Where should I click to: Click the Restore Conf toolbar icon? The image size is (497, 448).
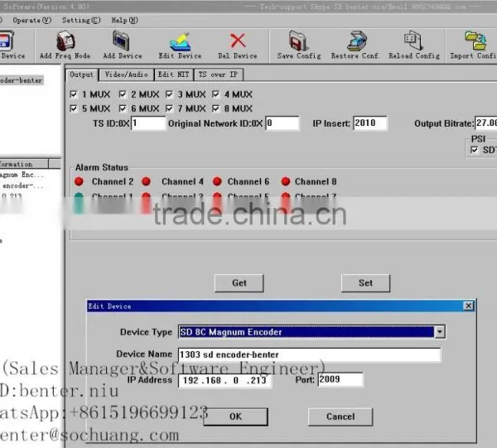[356, 41]
